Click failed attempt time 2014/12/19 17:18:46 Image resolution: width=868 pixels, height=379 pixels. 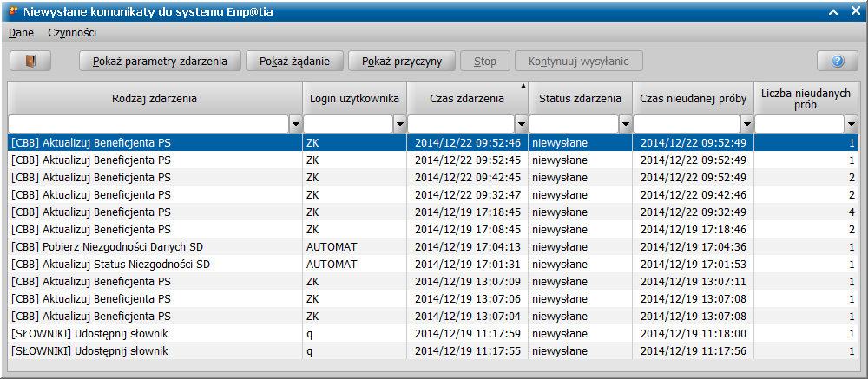(694, 229)
